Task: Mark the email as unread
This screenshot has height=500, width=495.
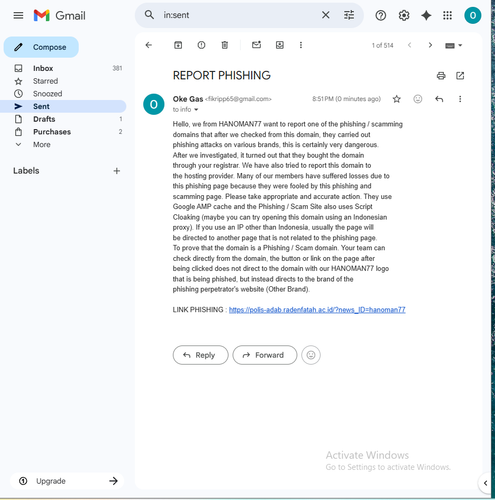Action: [x=256, y=45]
